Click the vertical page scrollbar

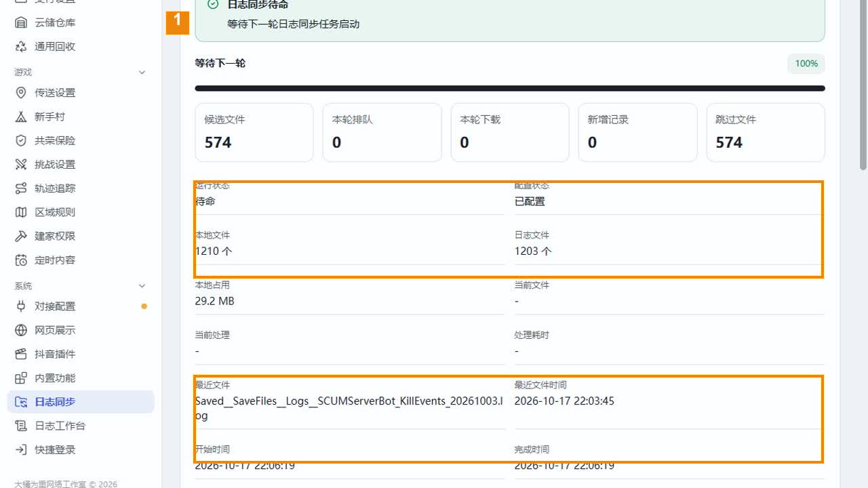coord(863,85)
